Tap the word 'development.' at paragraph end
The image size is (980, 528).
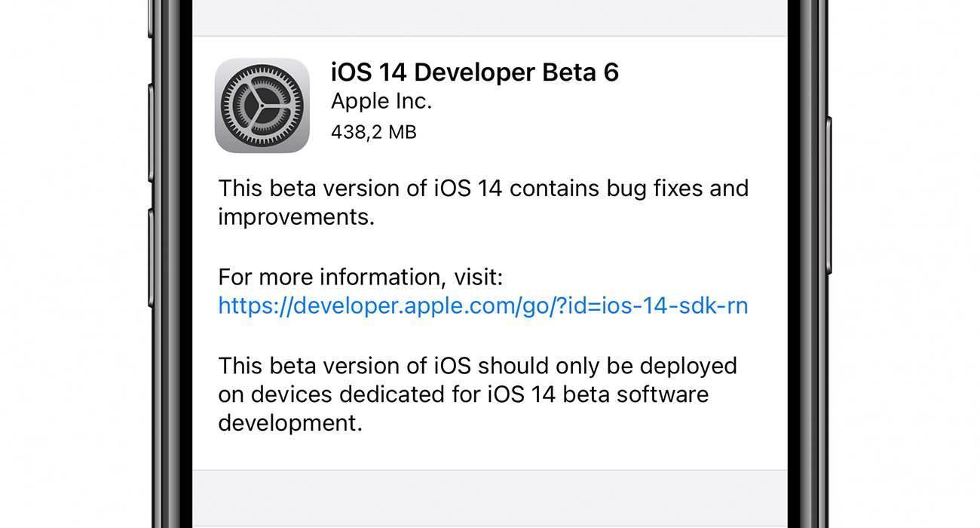(x=290, y=423)
